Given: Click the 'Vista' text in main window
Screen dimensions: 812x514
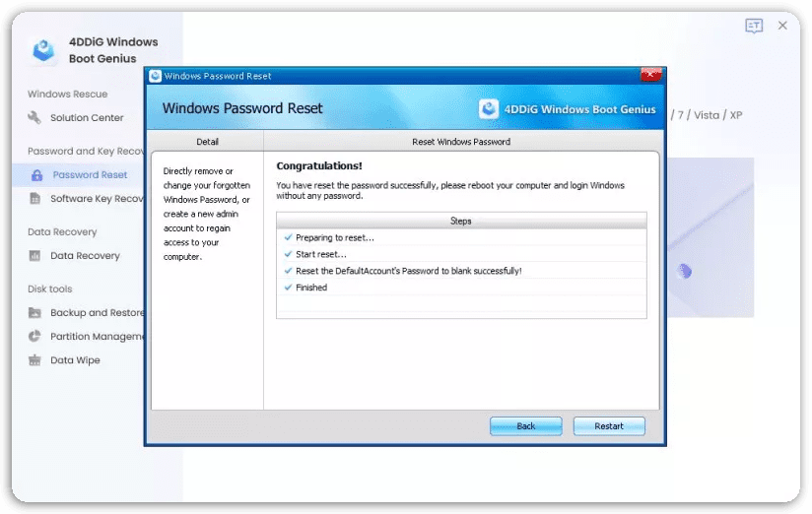Looking at the screenshot, I should (x=707, y=115).
